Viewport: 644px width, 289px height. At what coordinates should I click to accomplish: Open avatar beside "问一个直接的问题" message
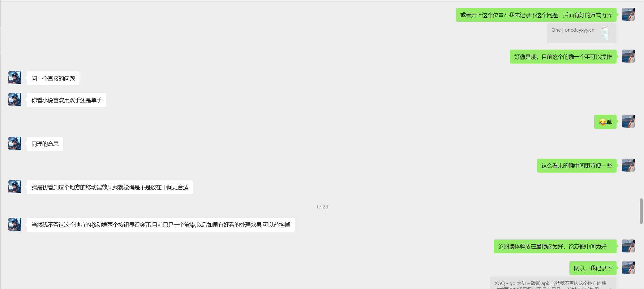(x=15, y=78)
